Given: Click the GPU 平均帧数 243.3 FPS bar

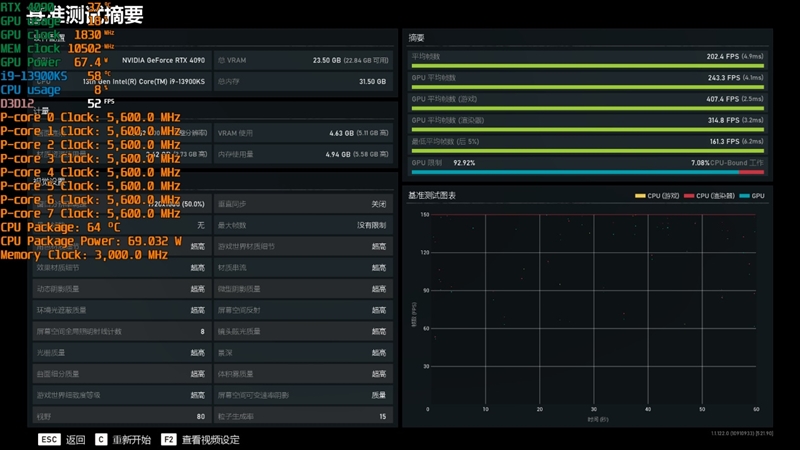Looking at the screenshot, I should pyautogui.click(x=587, y=87).
